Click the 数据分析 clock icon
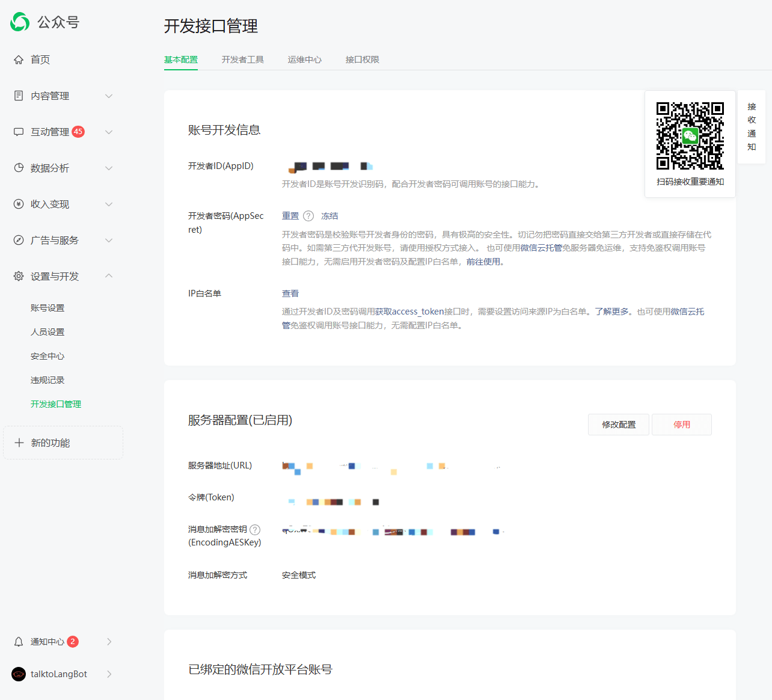The height and width of the screenshot is (700, 772). click(x=18, y=168)
